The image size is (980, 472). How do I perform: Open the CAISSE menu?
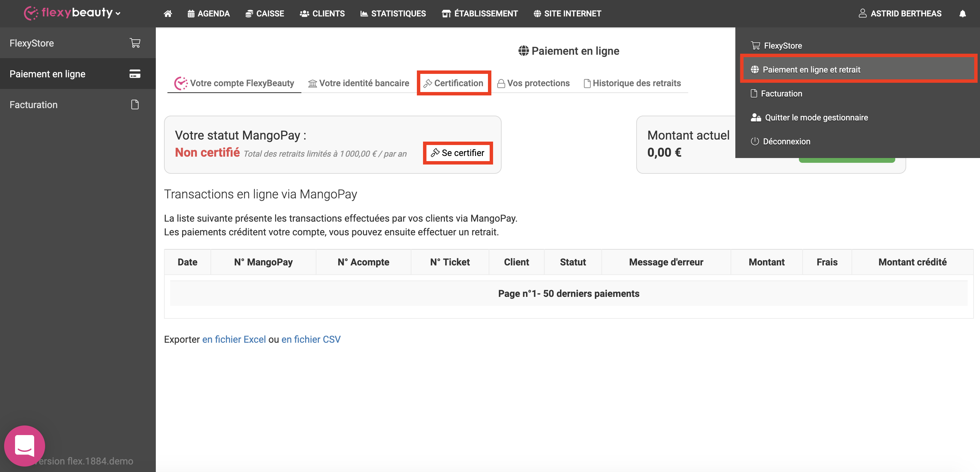click(x=264, y=14)
